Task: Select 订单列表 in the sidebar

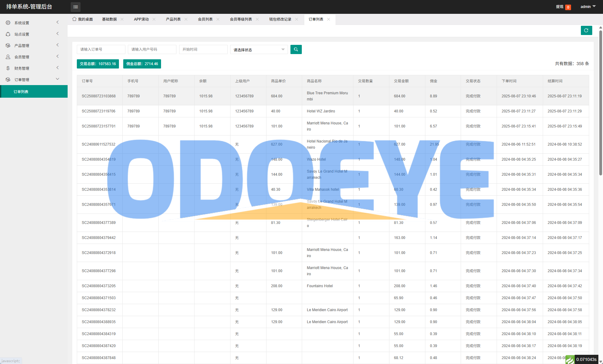Action: tap(21, 92)
